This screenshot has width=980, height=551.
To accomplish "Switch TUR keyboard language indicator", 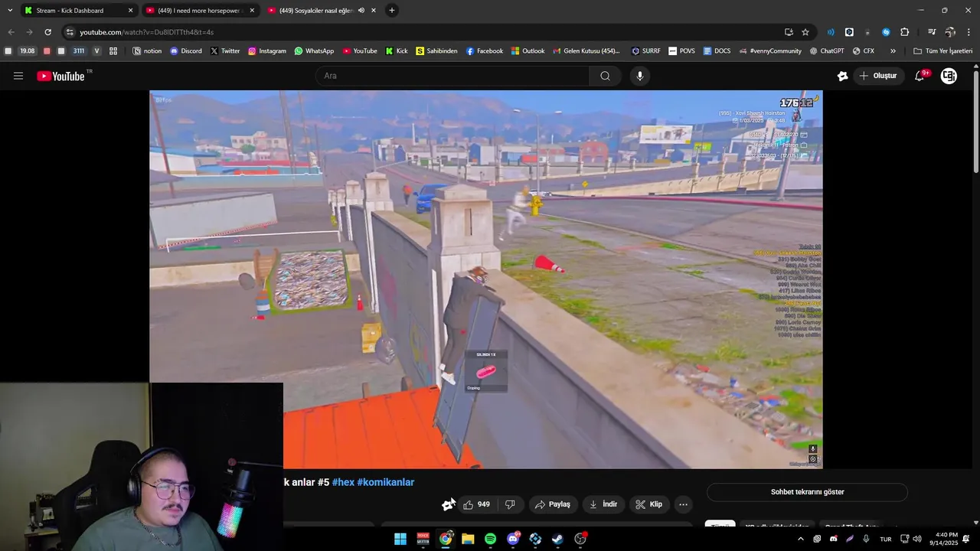I will 886,539.
